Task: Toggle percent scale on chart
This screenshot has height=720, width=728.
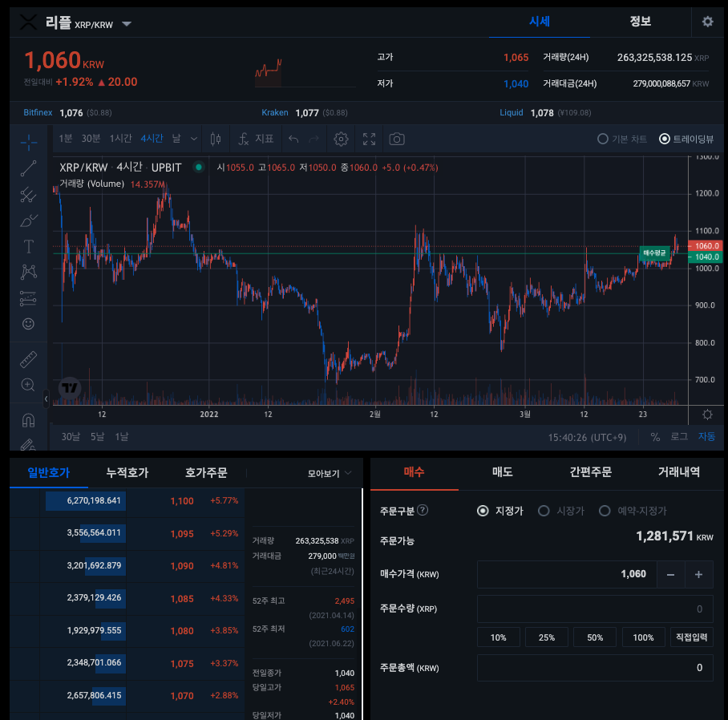Action: click(x=655, y=437)
